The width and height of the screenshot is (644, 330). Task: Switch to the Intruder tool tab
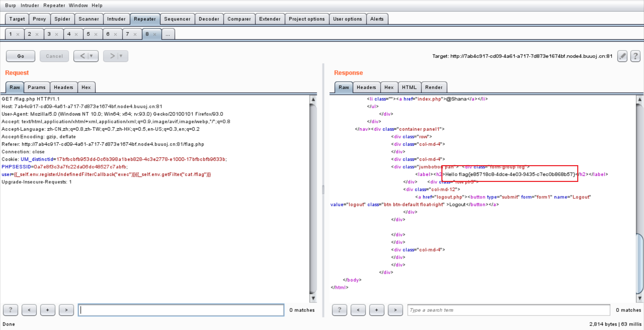coord(116,19)
